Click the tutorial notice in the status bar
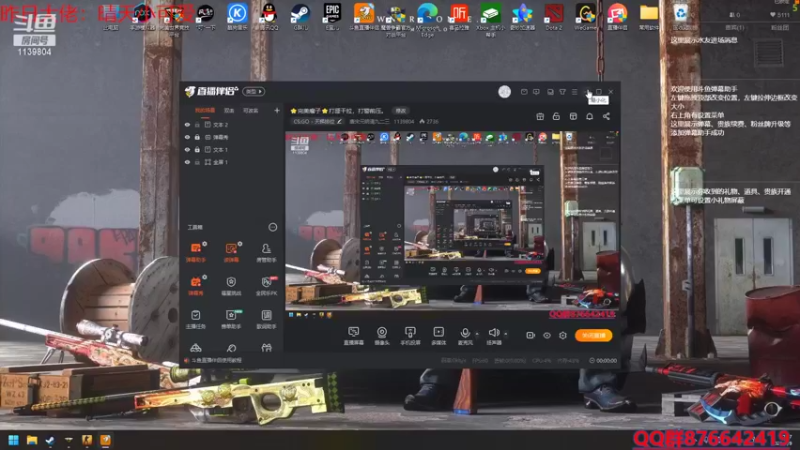The width and height of the screenshot is (800, 450). pos(213,360)
